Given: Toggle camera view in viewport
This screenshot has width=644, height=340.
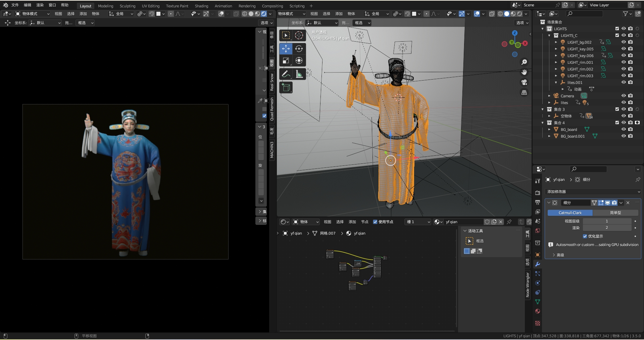Looking at the screenshot, I should click(x=524, y=82).
